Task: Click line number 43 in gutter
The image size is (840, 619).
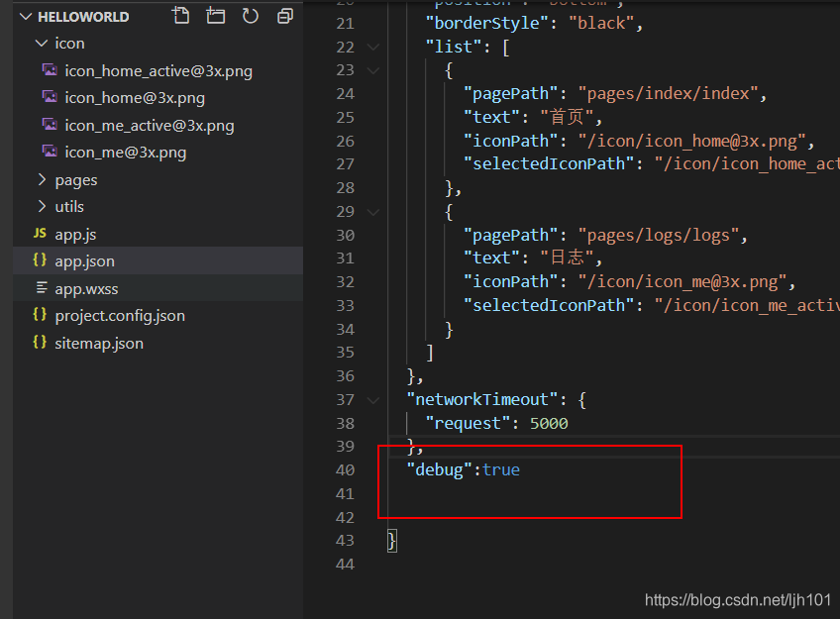Action: 345,541
